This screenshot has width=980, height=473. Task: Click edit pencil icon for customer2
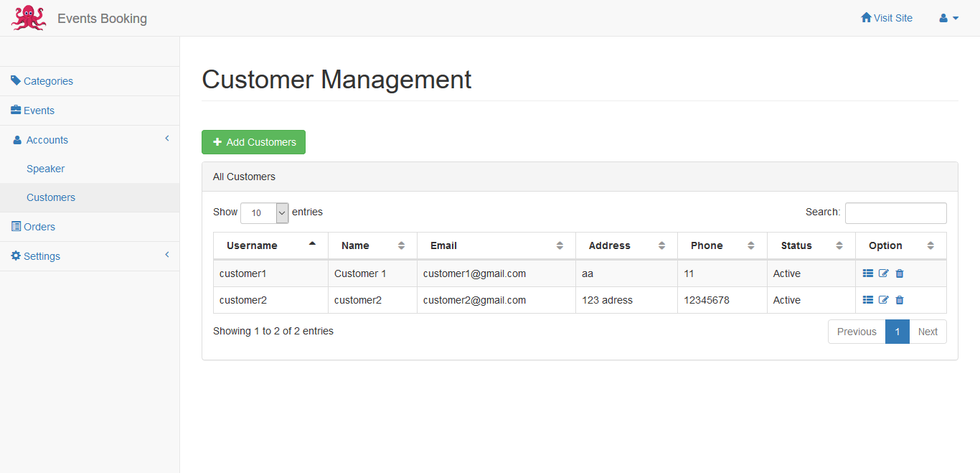coord(884,300)
